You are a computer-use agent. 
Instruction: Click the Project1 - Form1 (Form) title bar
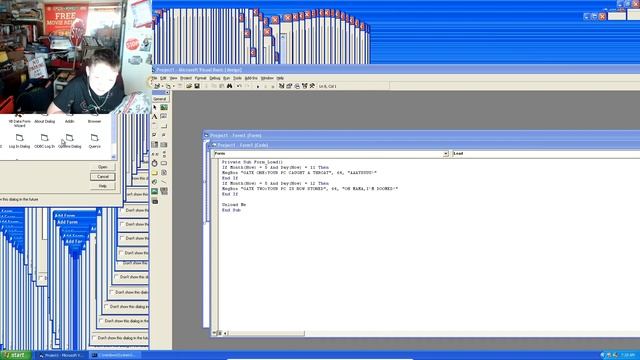click(x=421, y=135)
